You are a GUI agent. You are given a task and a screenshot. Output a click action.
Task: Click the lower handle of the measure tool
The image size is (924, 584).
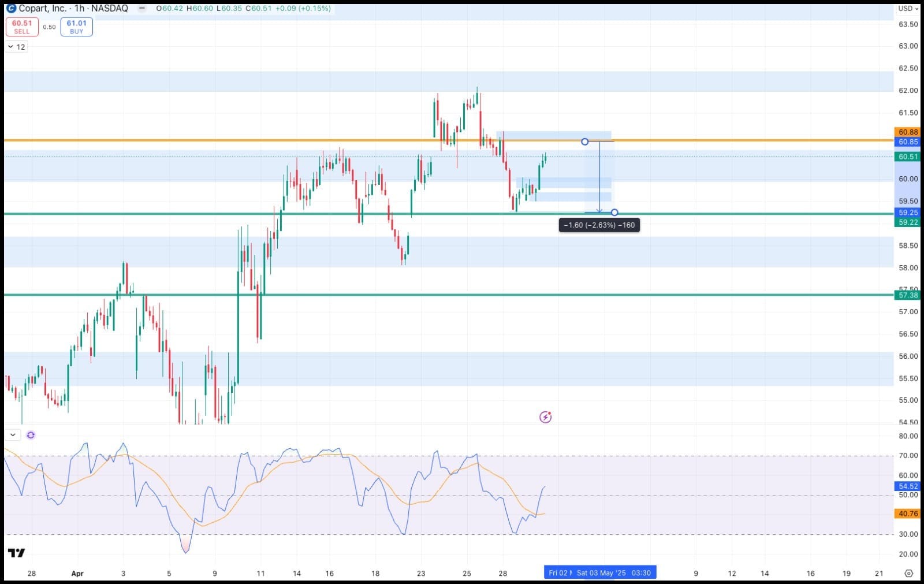coord(614,213)
